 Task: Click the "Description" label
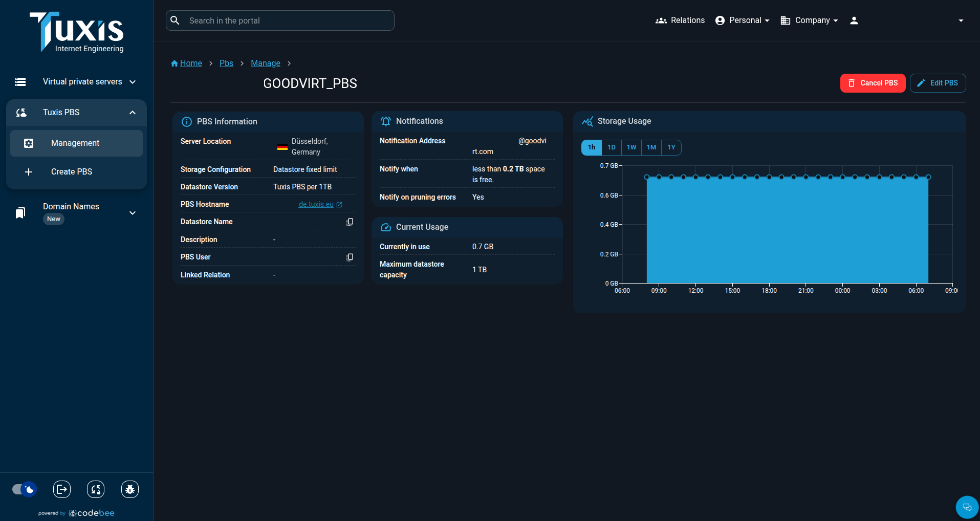(x=199, y=240)
